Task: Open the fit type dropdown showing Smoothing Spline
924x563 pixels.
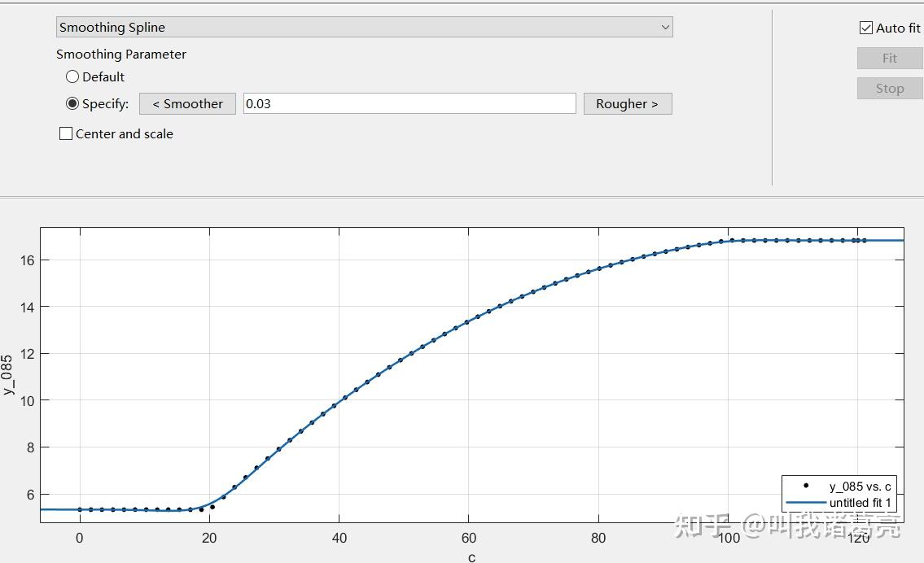Action: [362, 27]
